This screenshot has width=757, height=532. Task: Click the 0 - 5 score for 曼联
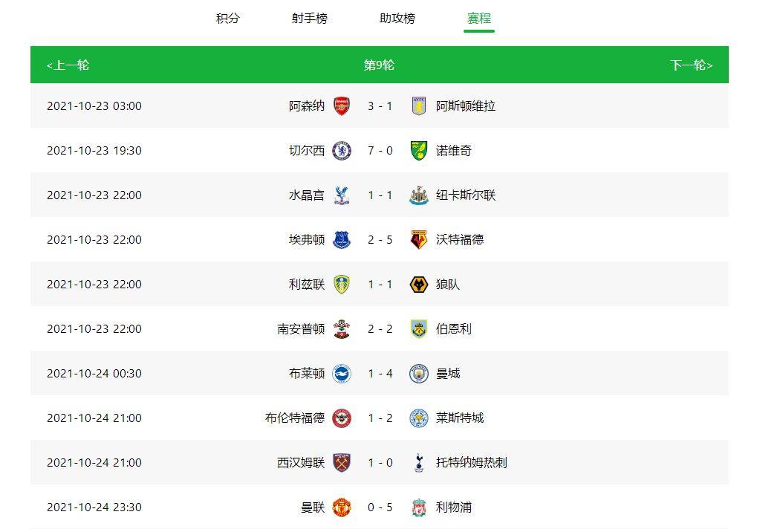click(380, 507)
